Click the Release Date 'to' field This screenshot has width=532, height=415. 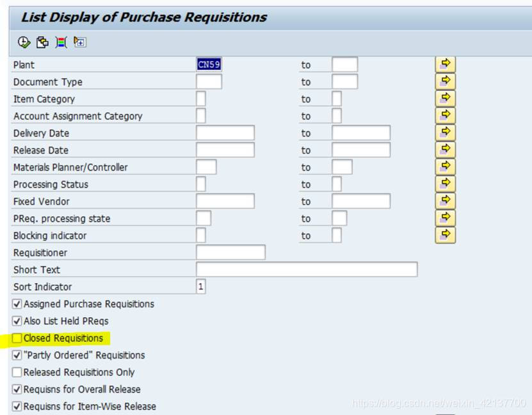tap(361, 150)
